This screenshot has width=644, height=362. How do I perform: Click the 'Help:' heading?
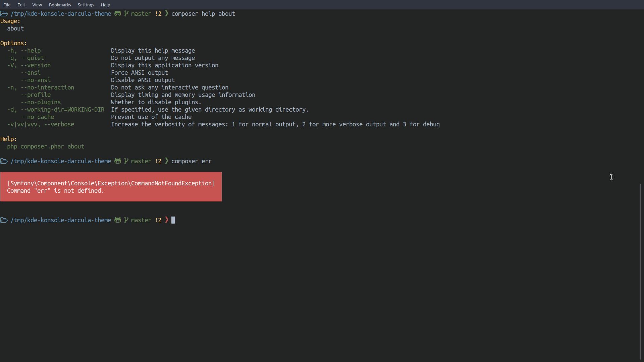click(9, 139)
